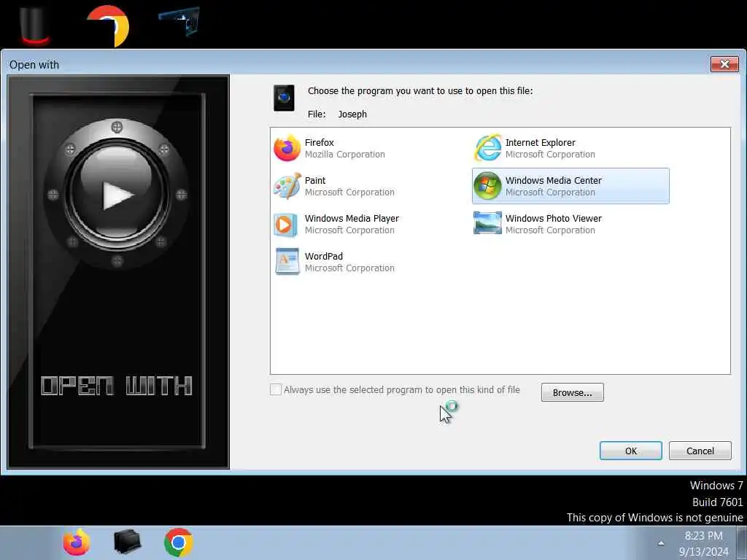
Task: Enable 'Always use the selected program' checkbox
Action: [275, 389]
